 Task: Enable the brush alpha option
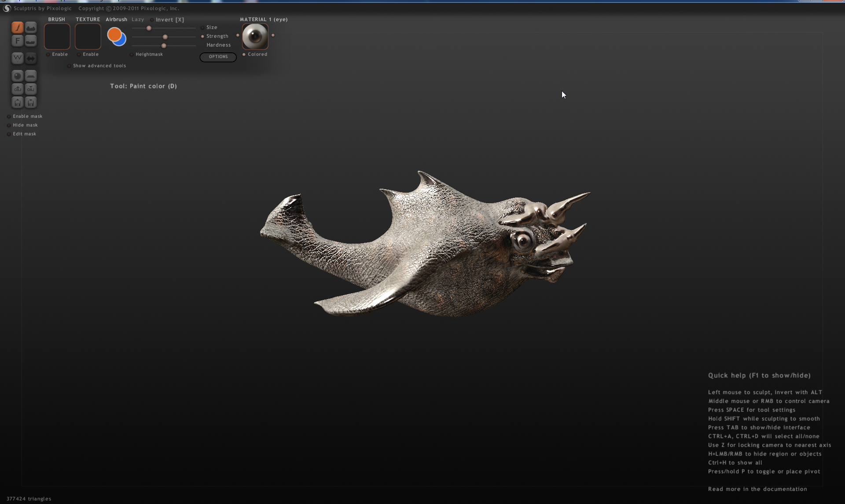(48, 55)
